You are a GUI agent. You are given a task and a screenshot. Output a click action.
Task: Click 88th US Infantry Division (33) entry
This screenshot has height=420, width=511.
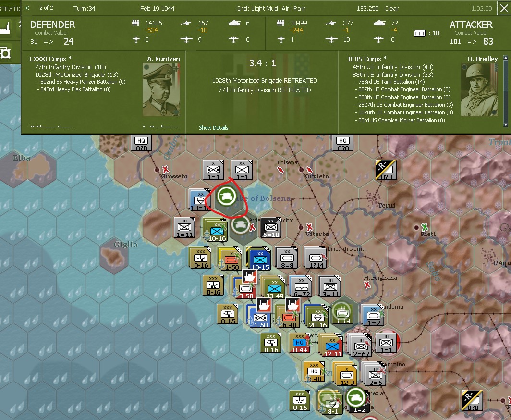point(393,74)
